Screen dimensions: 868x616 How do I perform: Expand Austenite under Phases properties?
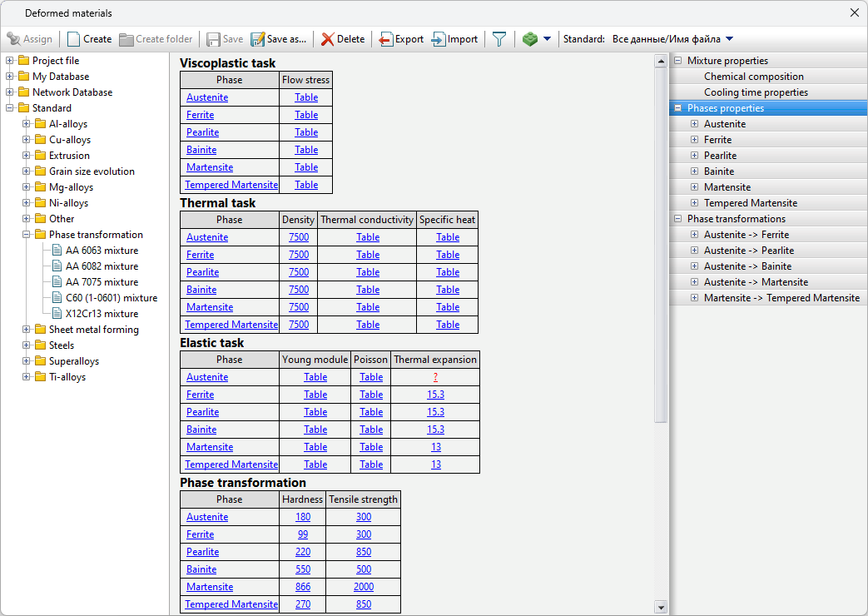[x=694, y=124]
